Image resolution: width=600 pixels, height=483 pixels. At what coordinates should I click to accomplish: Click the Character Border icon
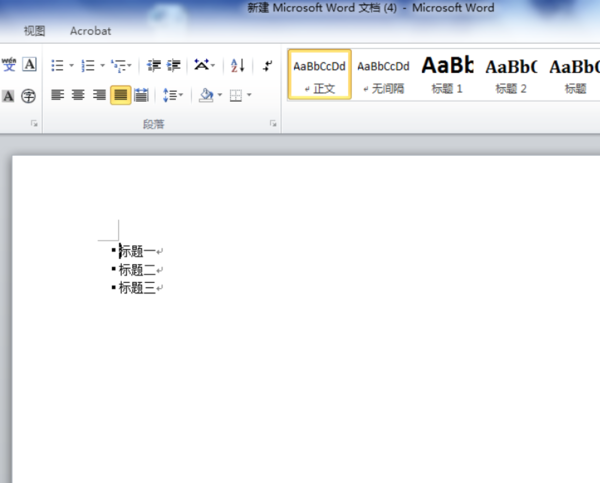point(29,64)
